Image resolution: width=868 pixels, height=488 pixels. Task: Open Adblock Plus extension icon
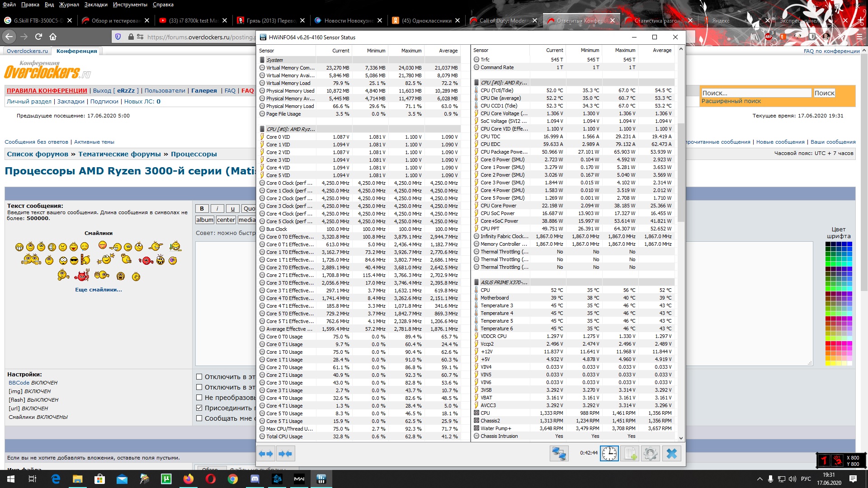click(x=769, y=37)
